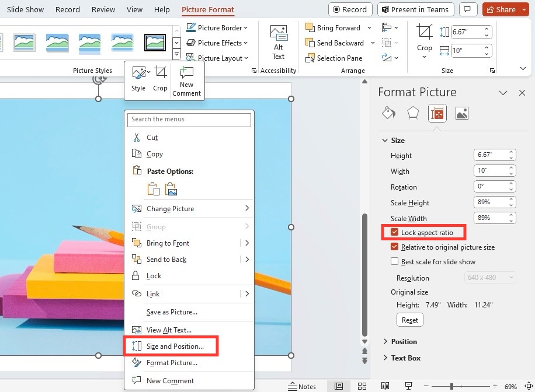Click Send Backward button
This screenshot has width=535, height=392.
click(335, 43)
